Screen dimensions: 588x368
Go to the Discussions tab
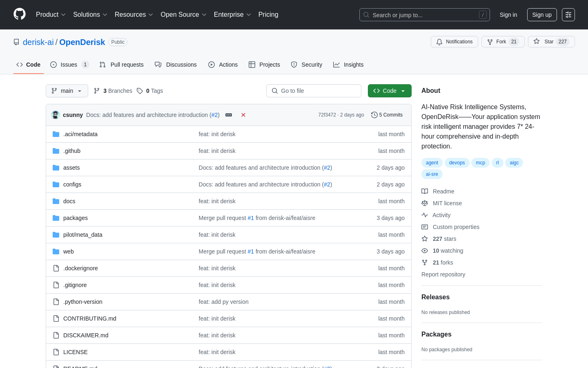[x=176, y=65]
